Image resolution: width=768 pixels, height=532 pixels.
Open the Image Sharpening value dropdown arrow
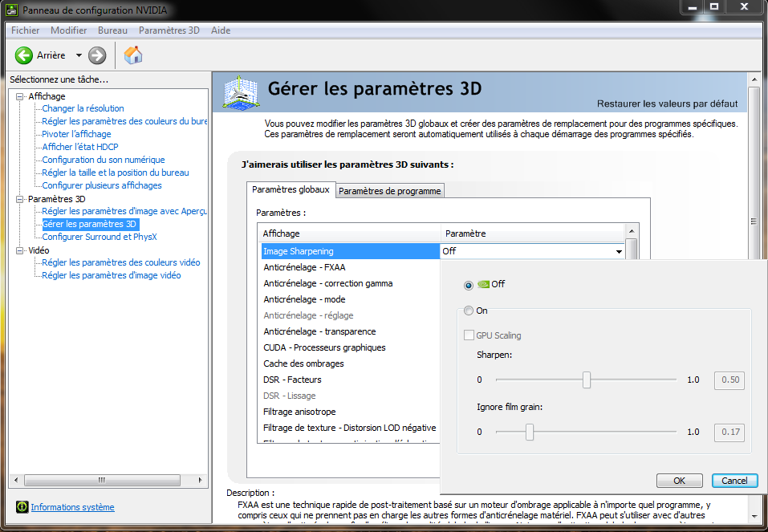click(619, 251)
